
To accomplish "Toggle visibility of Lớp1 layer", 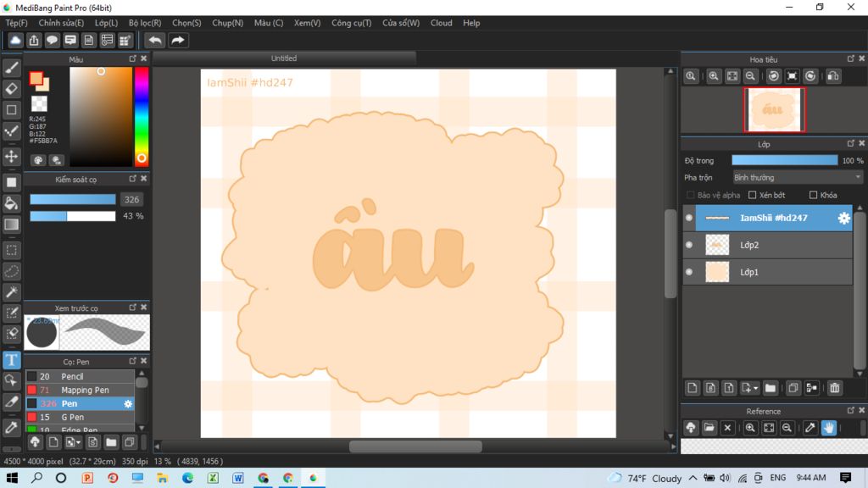I will click(x=689, y=272).
